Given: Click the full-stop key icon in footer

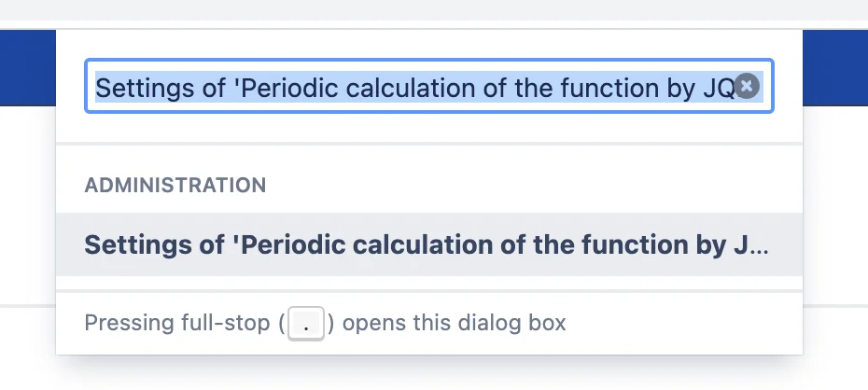Looking at the screenshot, I should click(306, 324).
